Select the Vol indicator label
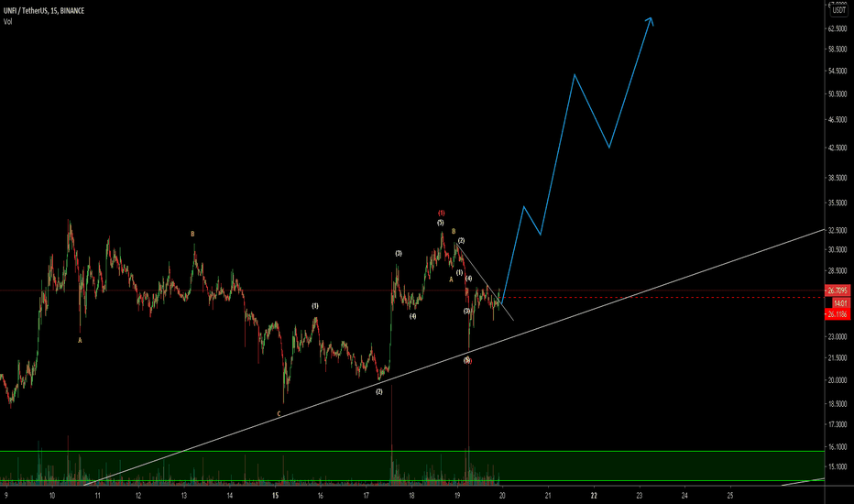Screen dimensions: 854x504 (7, 22)
